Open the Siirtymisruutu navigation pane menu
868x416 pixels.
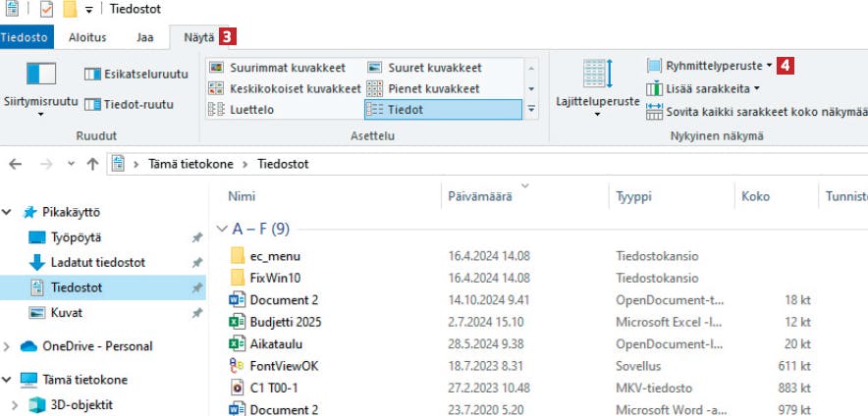[41, 89]
